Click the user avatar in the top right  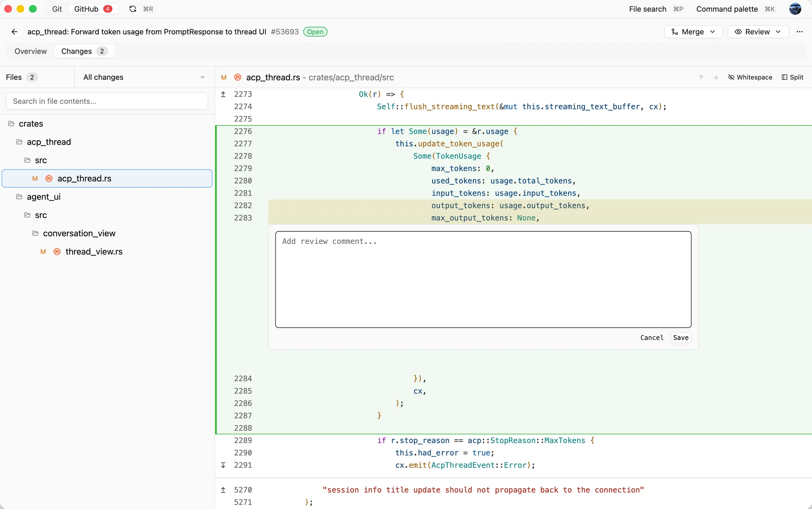click(x=795, y=9)
